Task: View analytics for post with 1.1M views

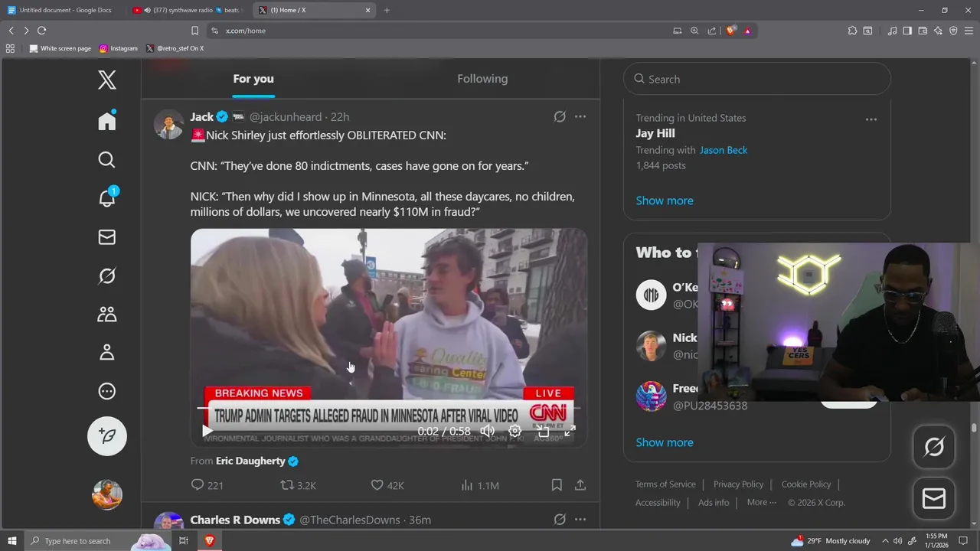Action: click(x=480, y=485)
